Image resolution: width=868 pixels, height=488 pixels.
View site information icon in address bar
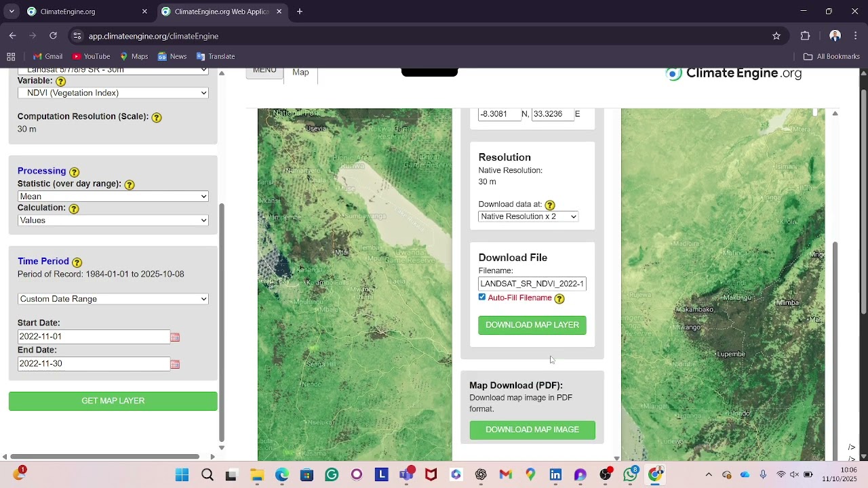[77, 36]
